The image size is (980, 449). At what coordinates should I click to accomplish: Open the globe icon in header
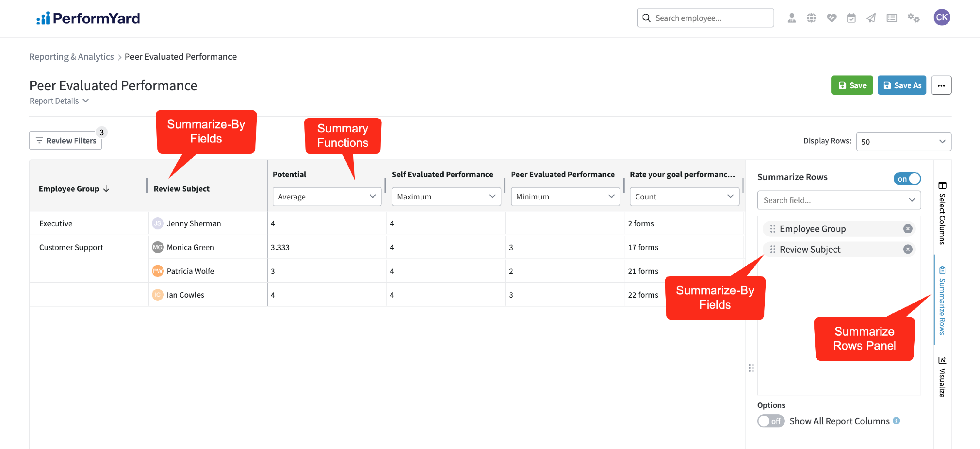point(811,18)
